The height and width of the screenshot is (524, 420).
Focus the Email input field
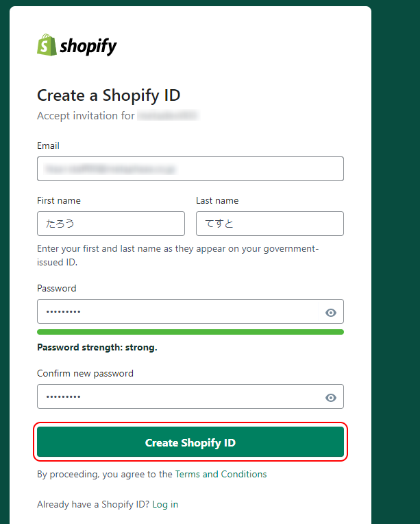tap(190, 169)
